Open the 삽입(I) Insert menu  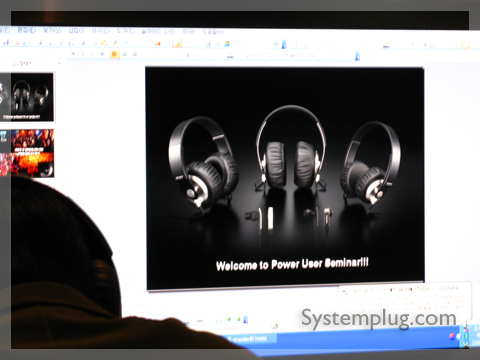pyautogui.click(x=76, y=31)
